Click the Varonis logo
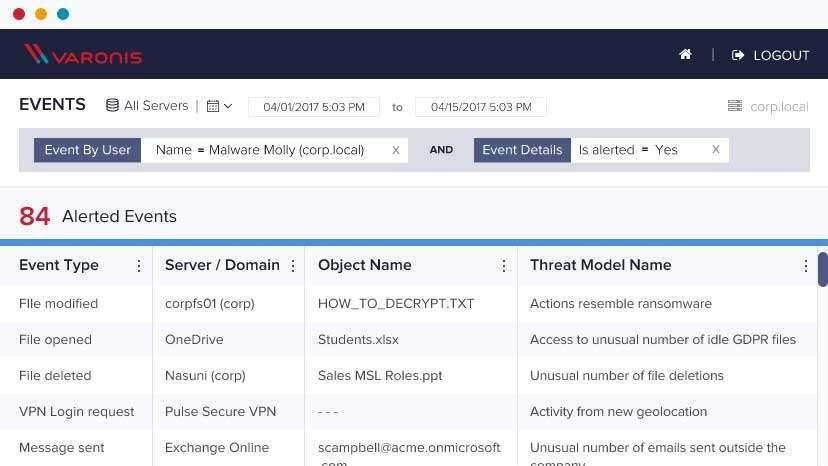Screen dimensions: 828x466 pos(83,55)
